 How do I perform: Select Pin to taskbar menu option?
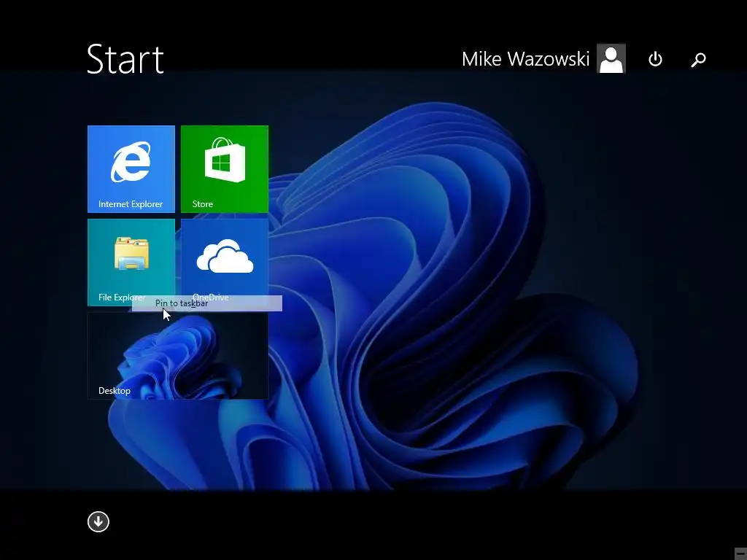click(206, 303)
